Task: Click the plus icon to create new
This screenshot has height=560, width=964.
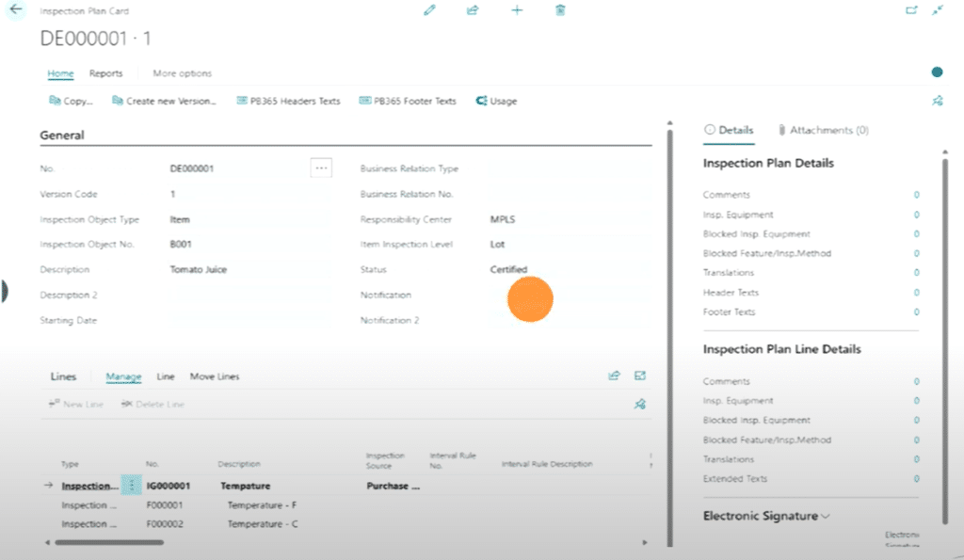Action: click(x=517, y=10)
